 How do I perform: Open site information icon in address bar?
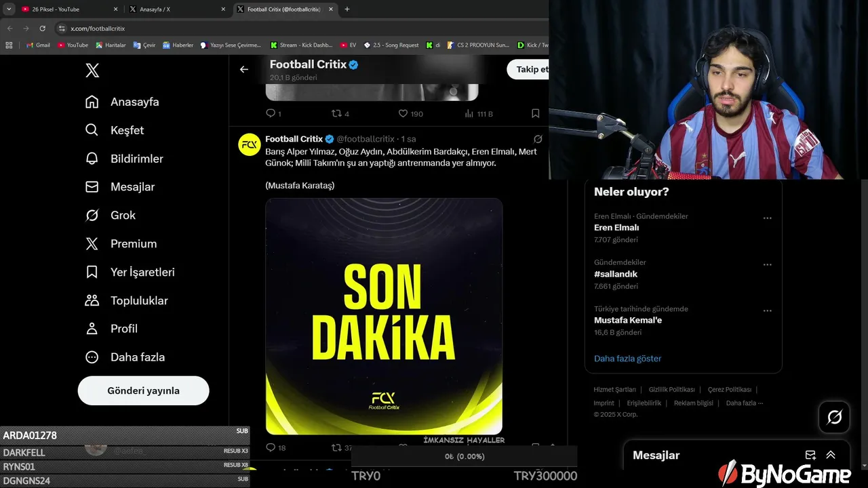point(62,28)
